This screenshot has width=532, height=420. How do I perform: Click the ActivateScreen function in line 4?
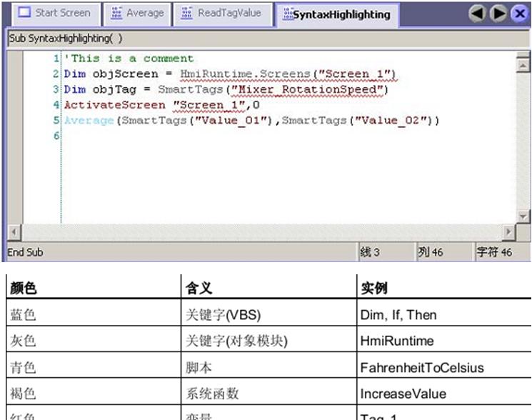[x=115, y=105]
